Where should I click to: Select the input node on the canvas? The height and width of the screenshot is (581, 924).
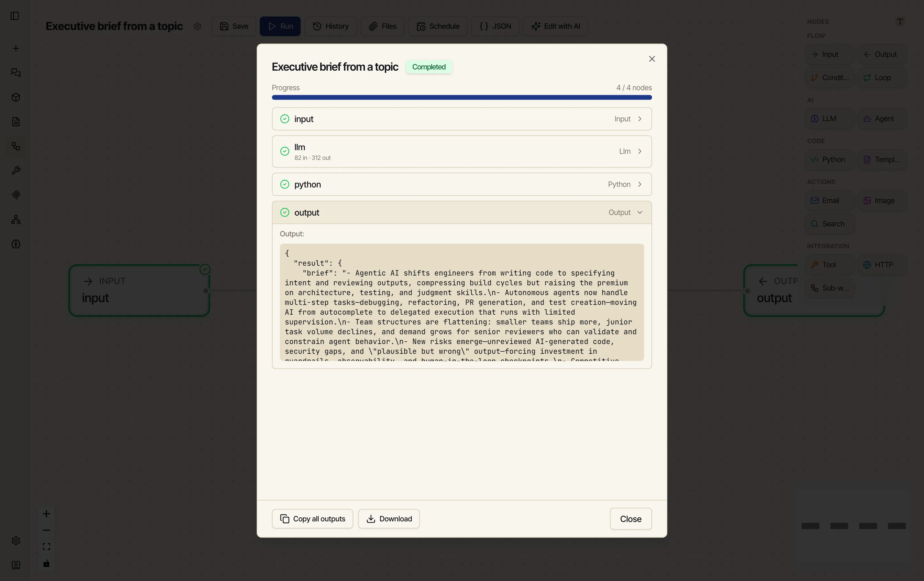(x=139, y=290)
